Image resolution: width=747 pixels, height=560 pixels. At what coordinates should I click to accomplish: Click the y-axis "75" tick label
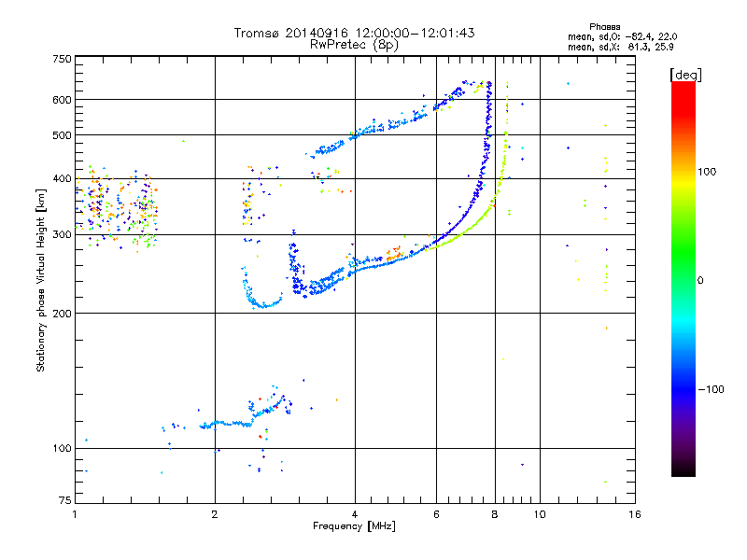(65, 500)
